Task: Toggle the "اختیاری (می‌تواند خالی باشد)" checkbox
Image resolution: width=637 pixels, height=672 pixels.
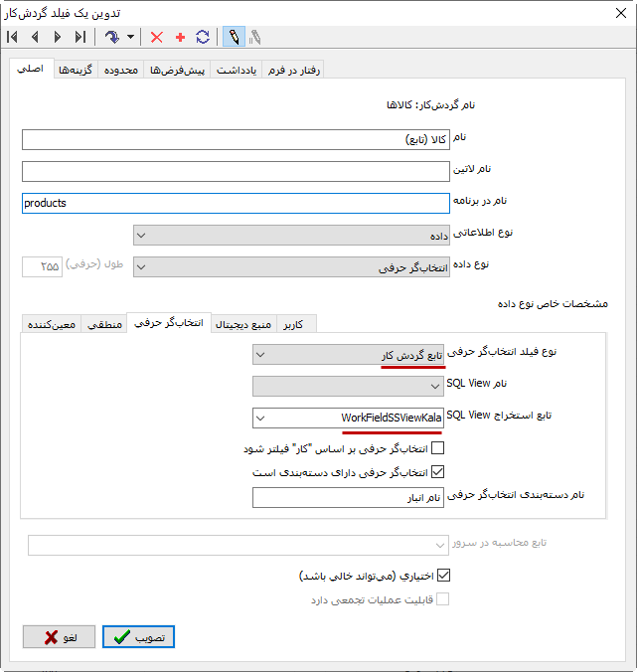Action: (x=443, y=575)
